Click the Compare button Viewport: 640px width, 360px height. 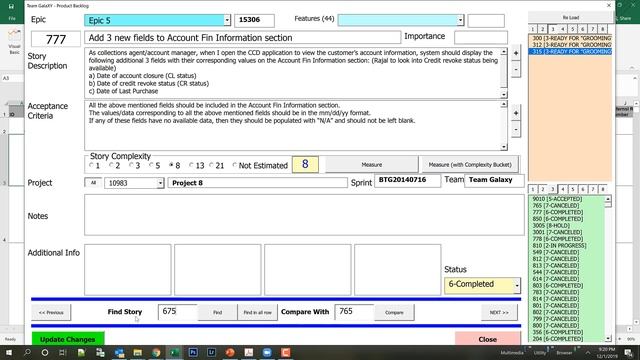tap(394, 312)
